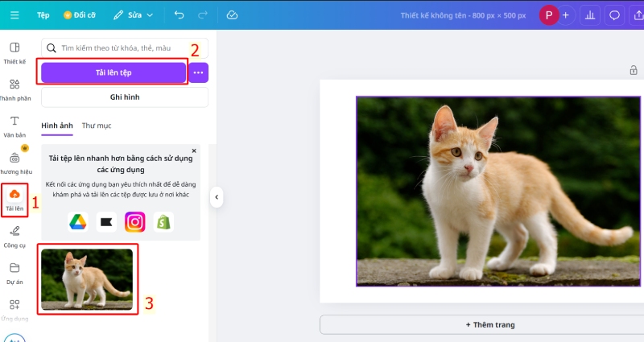The image size is (644, 342).
Task: Click the Tải lên tệp button
Action: [x=114, y=72]
